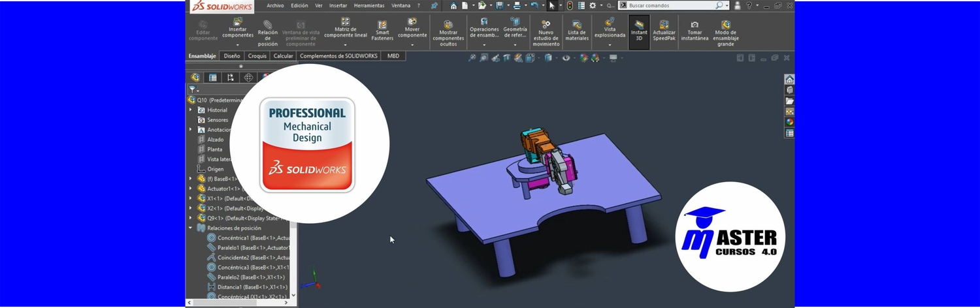Open the Archivo menu
980x308 pixels.
click(275, 5)
